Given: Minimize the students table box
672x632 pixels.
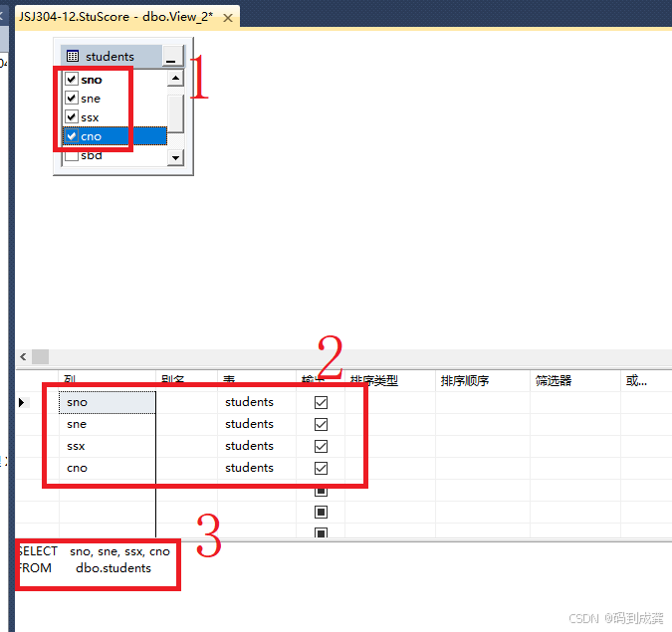Looking at the screenshot, I should point(173,57).
